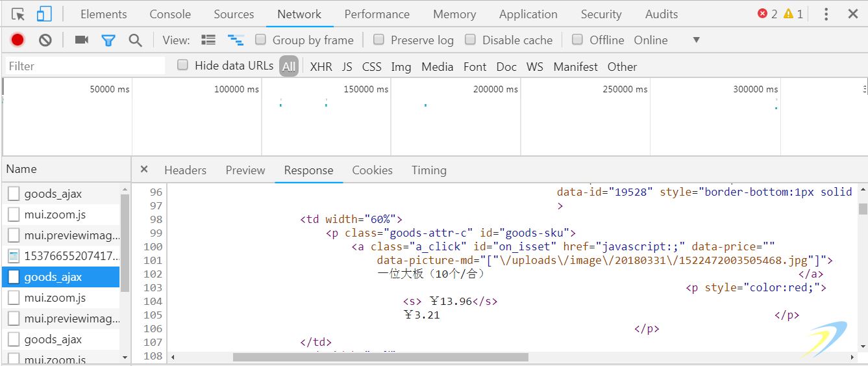Click the capture screenshots camera icon
Viewport: 868px width, 366px height.
pyautogui.click(x=81, y=40)
